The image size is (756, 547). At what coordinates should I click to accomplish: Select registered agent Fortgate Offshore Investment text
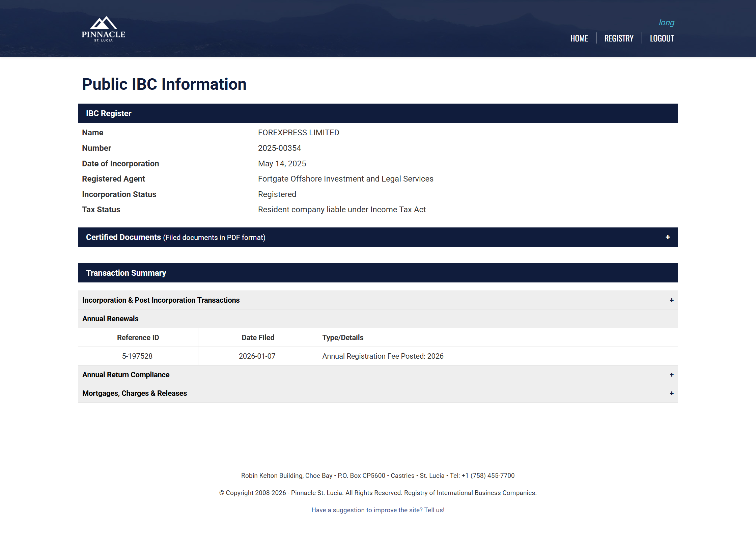[346, 179]
